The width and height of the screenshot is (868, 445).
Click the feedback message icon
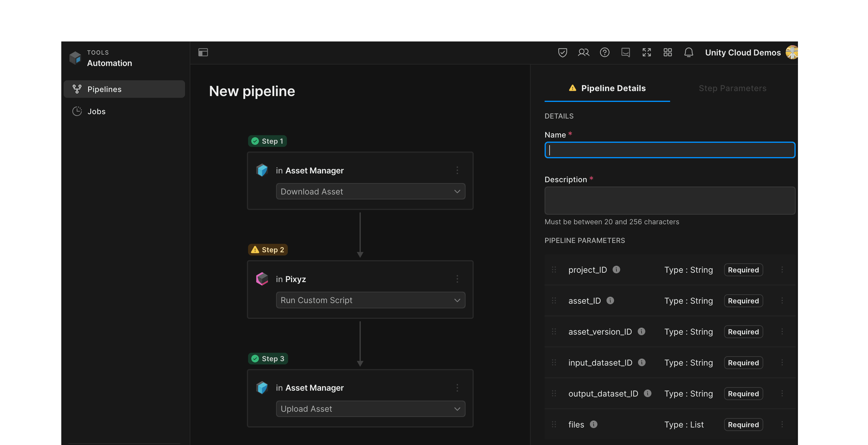pyautogui.click(x=626, y=52)
